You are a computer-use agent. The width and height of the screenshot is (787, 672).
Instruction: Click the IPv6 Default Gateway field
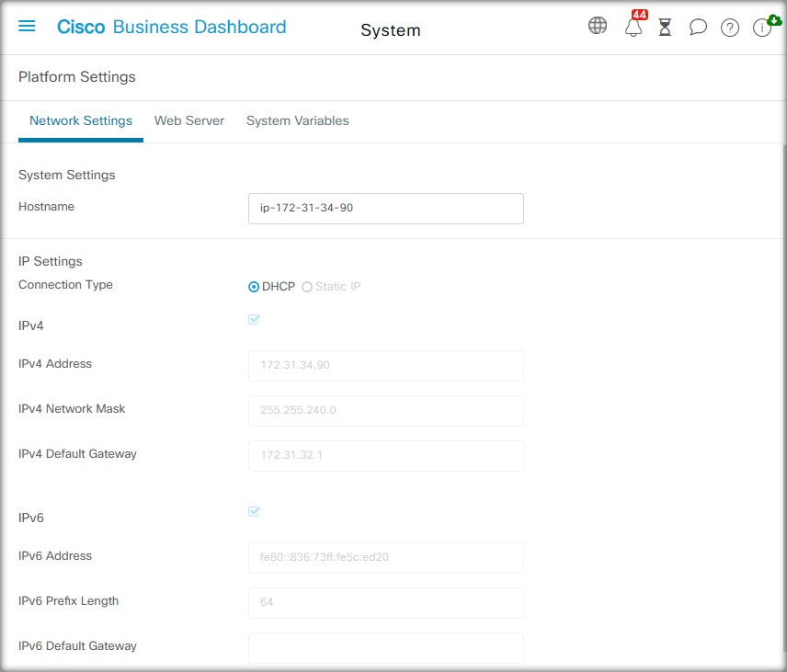tap(386, 648)
